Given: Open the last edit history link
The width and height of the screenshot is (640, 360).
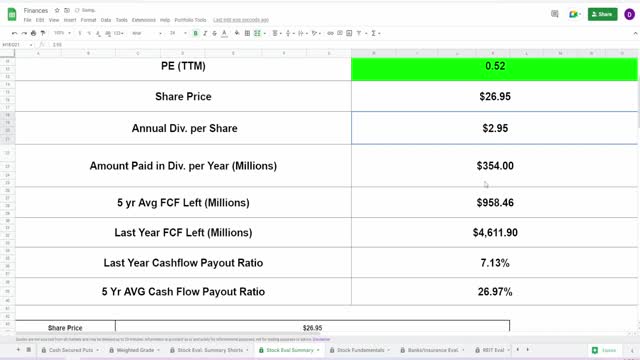Looking at the screenshot, I should coord(241,20).
